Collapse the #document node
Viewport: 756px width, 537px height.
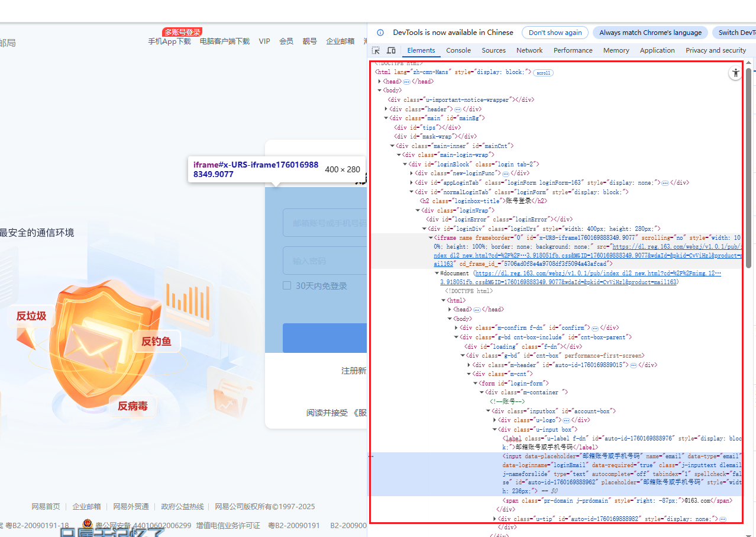tap(437, 274)
